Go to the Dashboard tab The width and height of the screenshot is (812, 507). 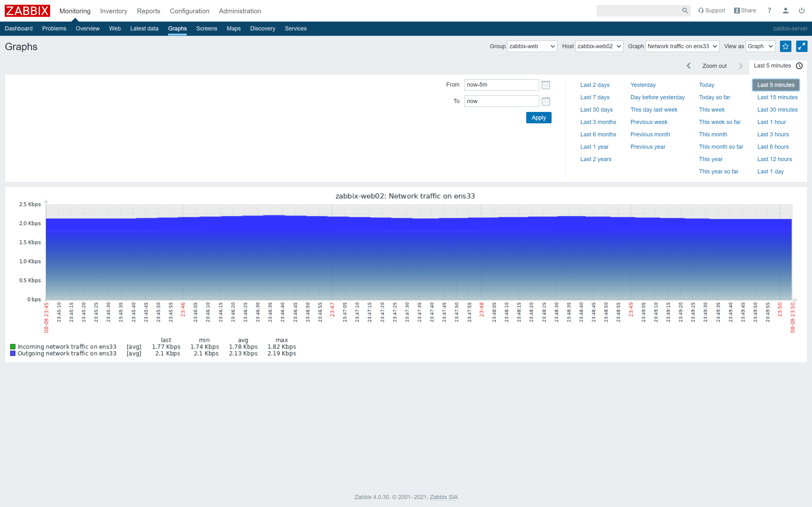click(18, 29)
